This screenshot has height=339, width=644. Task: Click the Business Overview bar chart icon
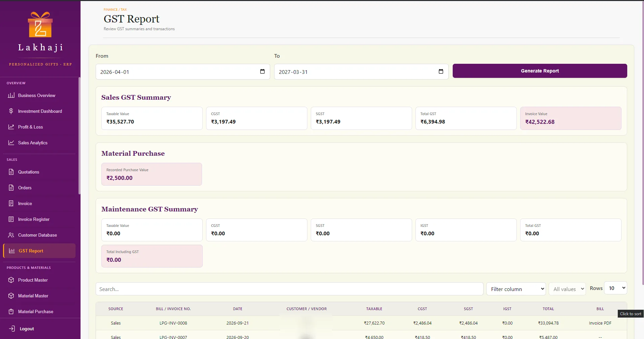click(11, 95)
